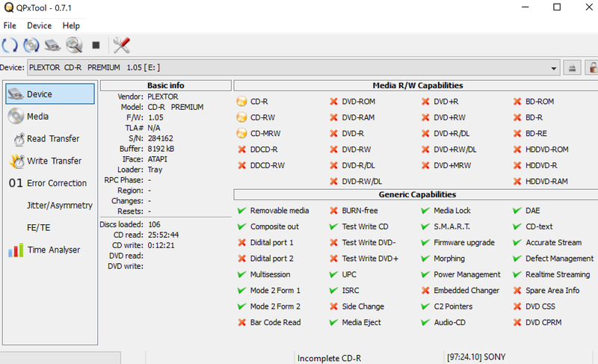
Task: Select the FE/TE sidebar entry
Action: coord(50,227)
